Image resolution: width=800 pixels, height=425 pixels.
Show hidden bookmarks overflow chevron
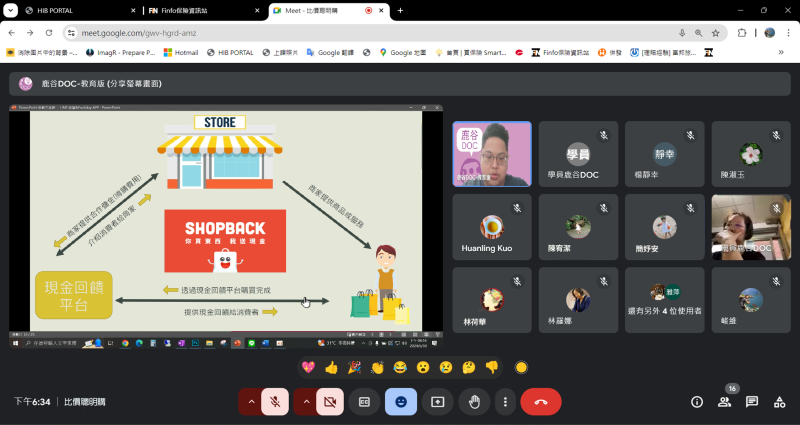[x=781, y=52]
